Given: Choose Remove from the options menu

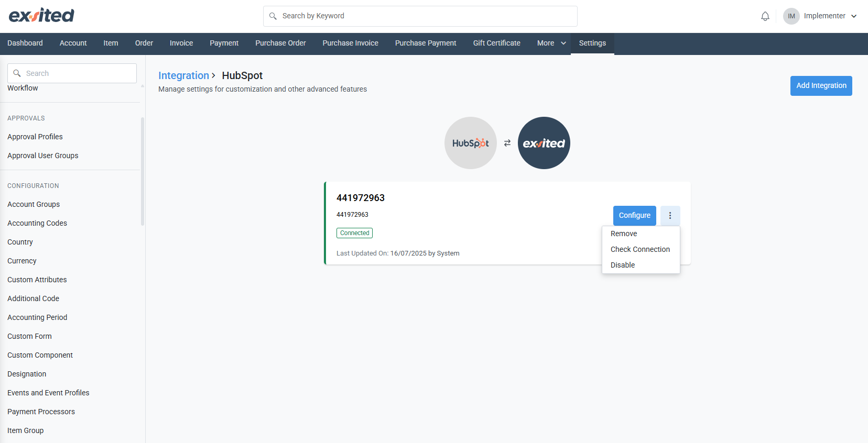Looking at the screenshot, I should pos(641,234).
